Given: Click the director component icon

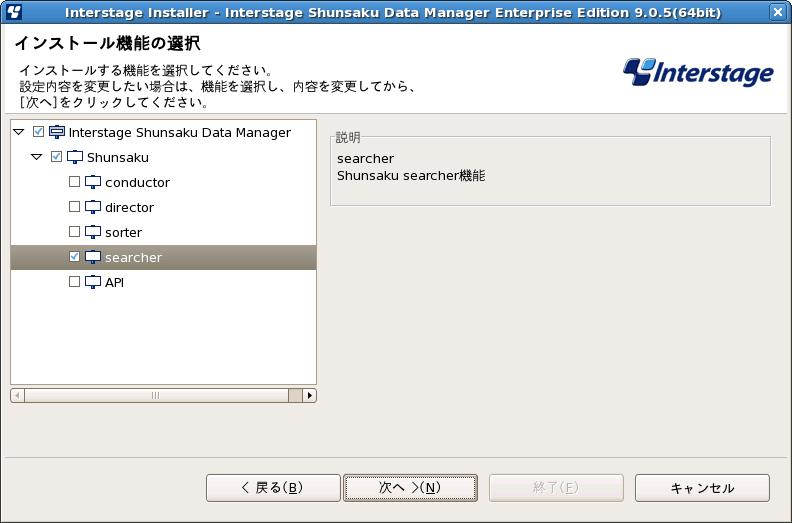Looking at the screenshot, I should point(93,207).
